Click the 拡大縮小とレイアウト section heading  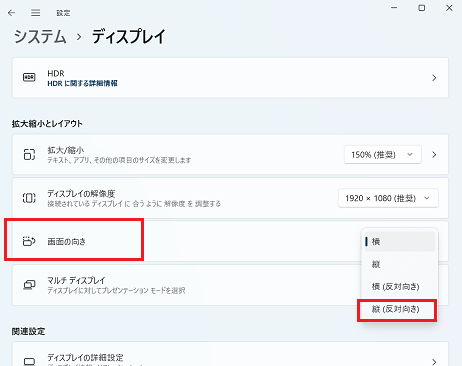(x=47, y=124)
